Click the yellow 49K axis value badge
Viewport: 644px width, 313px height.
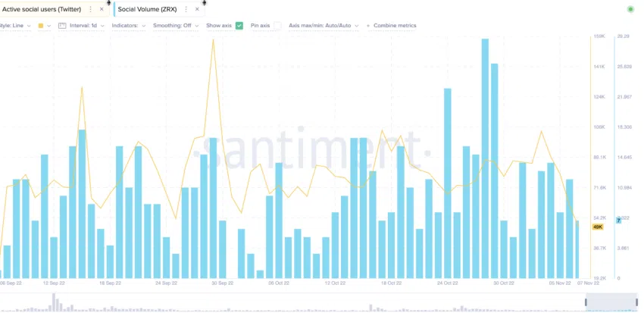point(597,227)
